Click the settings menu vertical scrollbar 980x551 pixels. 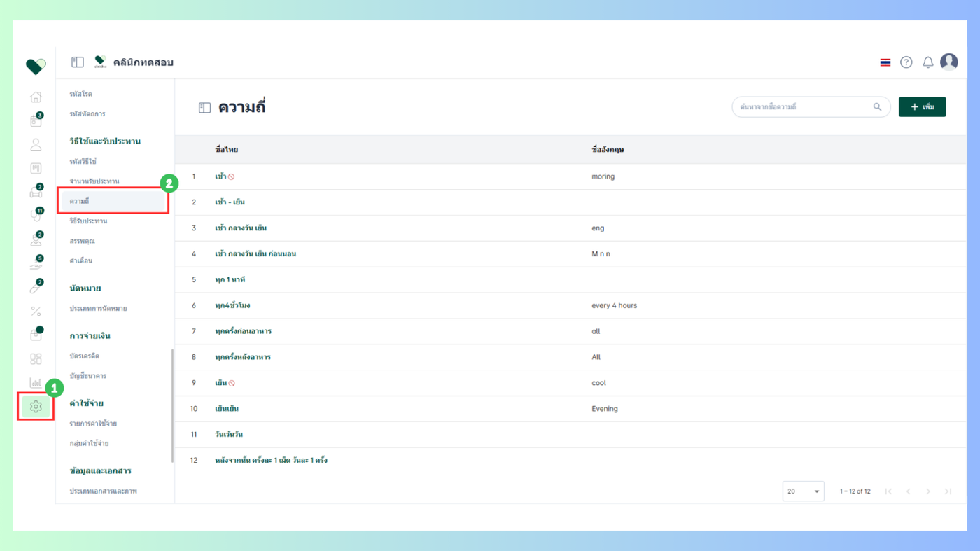tap(172, 406)
